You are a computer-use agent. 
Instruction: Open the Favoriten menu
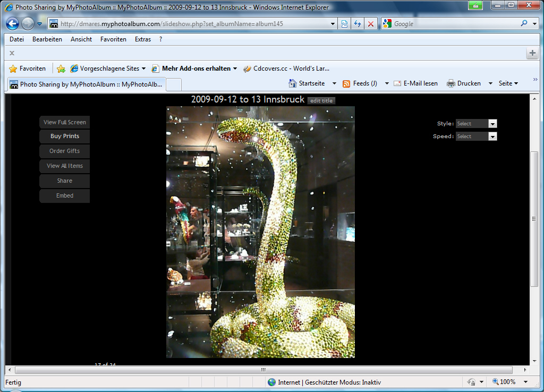113,39
